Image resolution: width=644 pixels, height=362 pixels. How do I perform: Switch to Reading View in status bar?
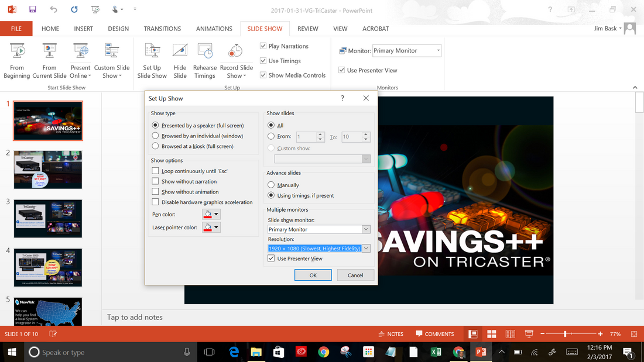[510, 333]
